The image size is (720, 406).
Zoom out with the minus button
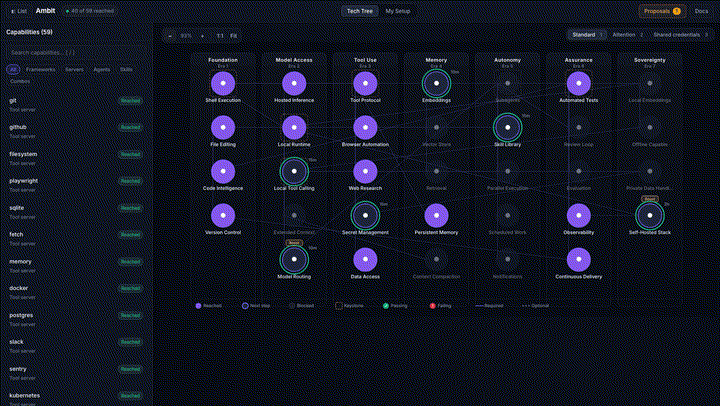click(170, 36)
